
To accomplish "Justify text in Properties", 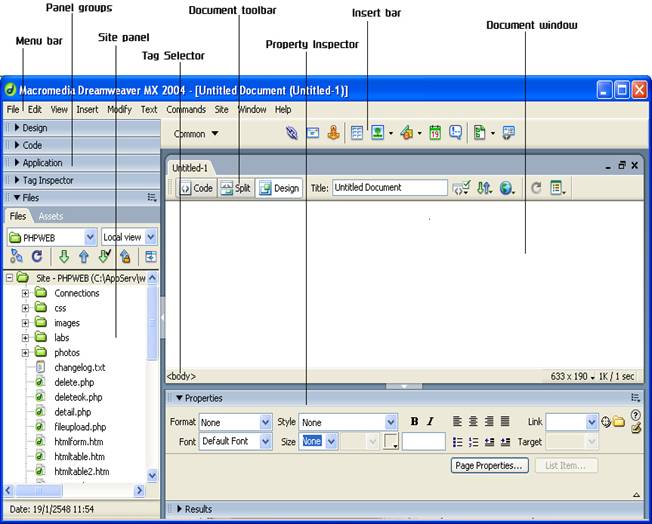I will [x=505, y=421].
